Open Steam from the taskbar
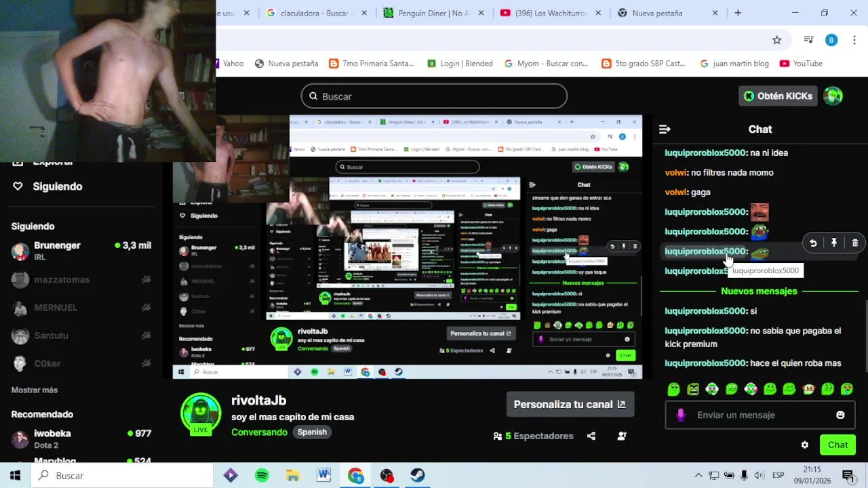The image size is (868, 488). [418, 475]
